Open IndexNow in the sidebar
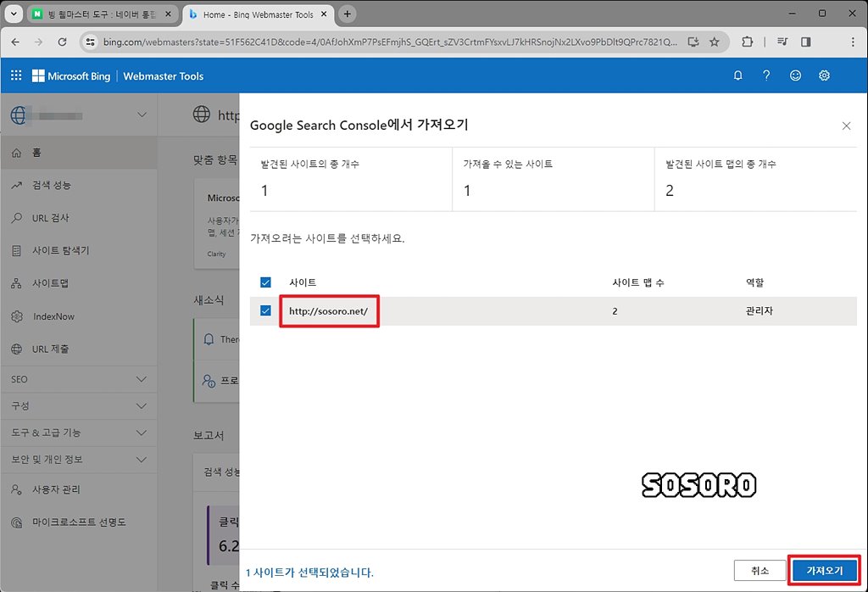This screenshot has height=592, width=868. [x=79, y=316]
